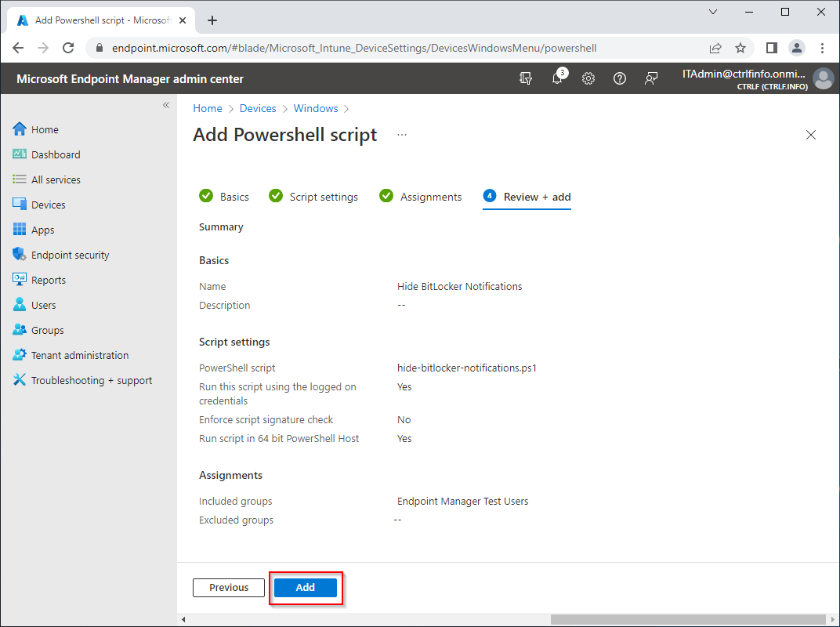The image size is (840, 627).
Task: Open the feedback icon in the header
Action: tap(651, 78)
